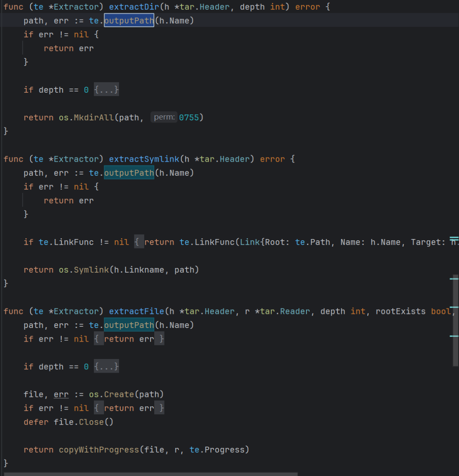Click the extractFile function name

[136, 311]
